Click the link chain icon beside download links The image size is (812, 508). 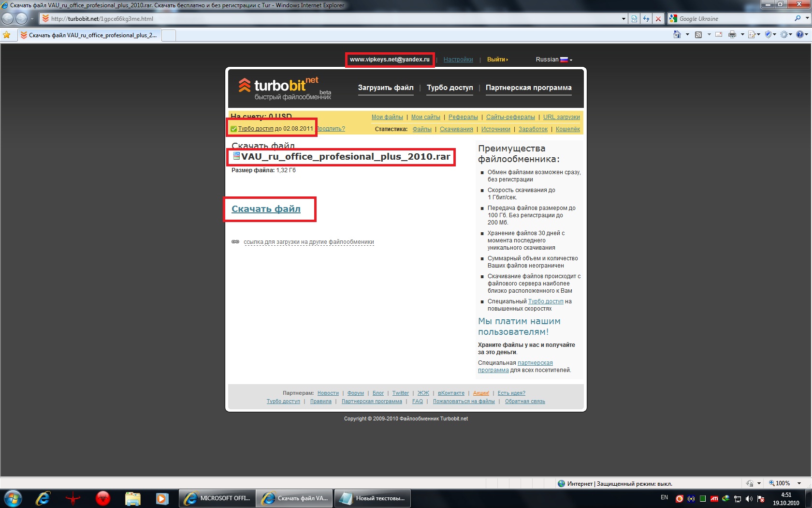(235, 241)
